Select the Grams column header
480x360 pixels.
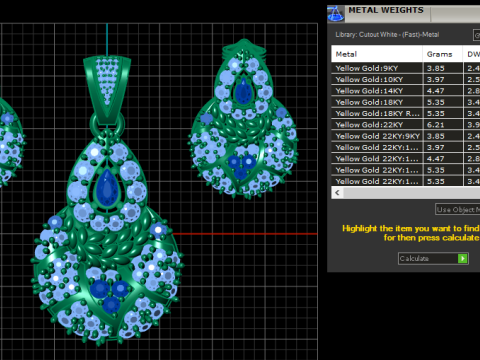point(443,54)
